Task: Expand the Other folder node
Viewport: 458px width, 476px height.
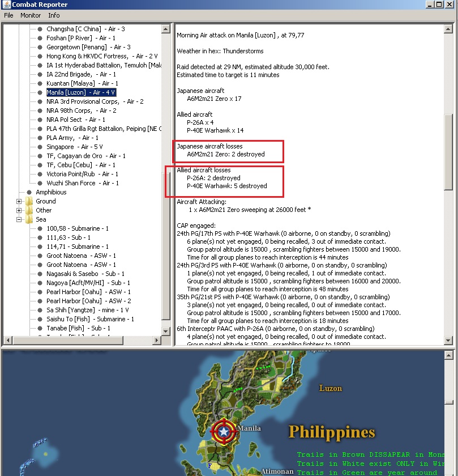Action: [19, 210]
